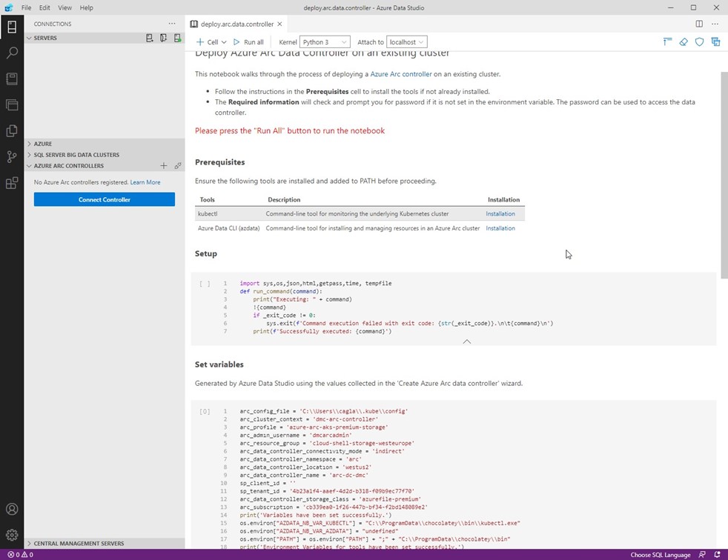Click the split editor icon
Image resolution: width=728 pixels, height=560 pixels.
pos(699,24)
